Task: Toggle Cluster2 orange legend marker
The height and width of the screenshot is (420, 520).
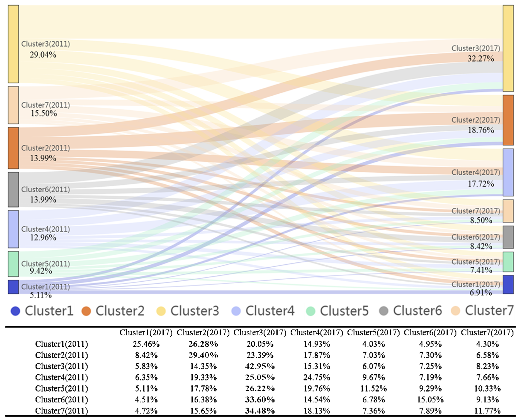Action: 86,311
